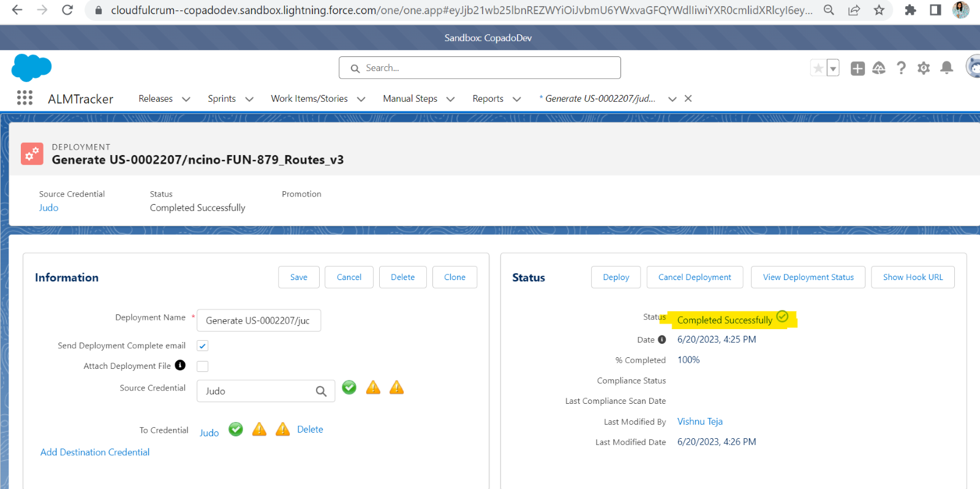Click Delete link in To Credential row
Viewport: 980px width, 489px height.
click(310, 430)
